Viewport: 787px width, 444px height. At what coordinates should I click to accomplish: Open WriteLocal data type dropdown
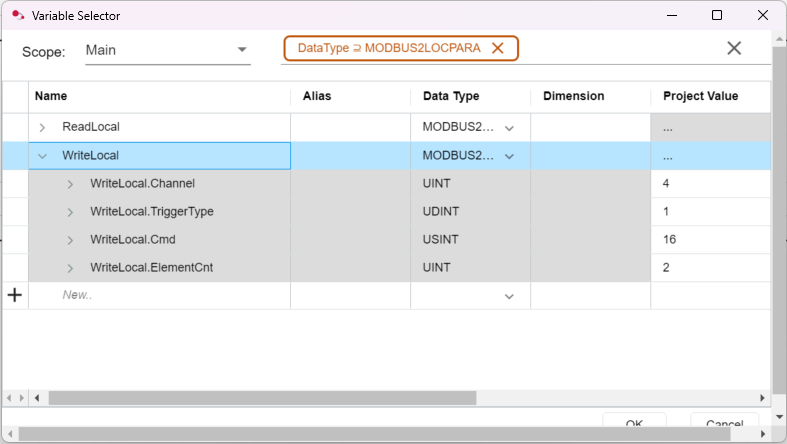[x=509, y=156]
